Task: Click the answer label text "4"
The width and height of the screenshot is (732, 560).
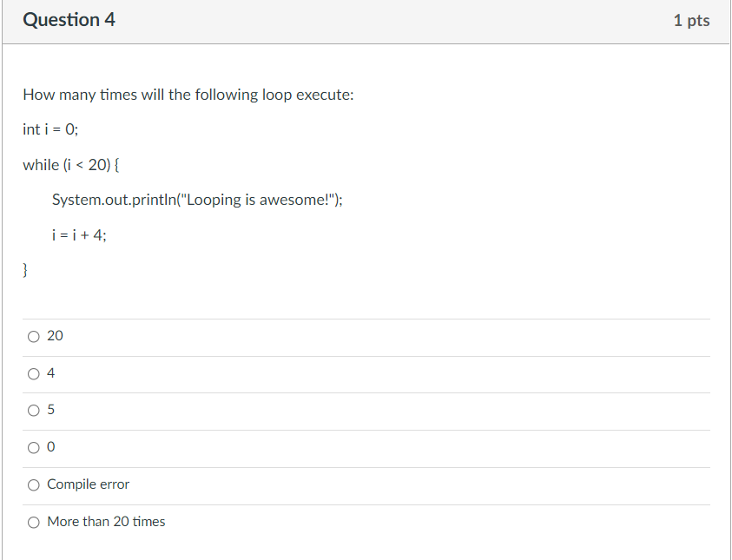Action: point(51,373)
